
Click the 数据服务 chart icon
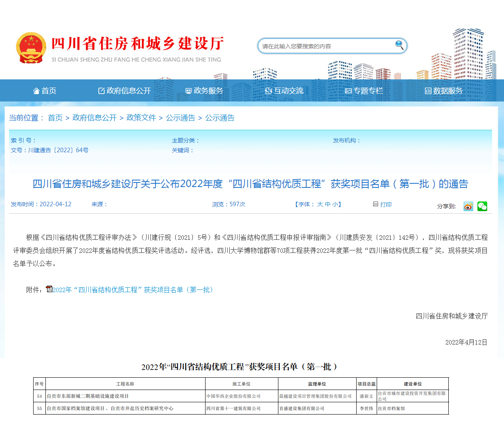click(x=428, y=91)
